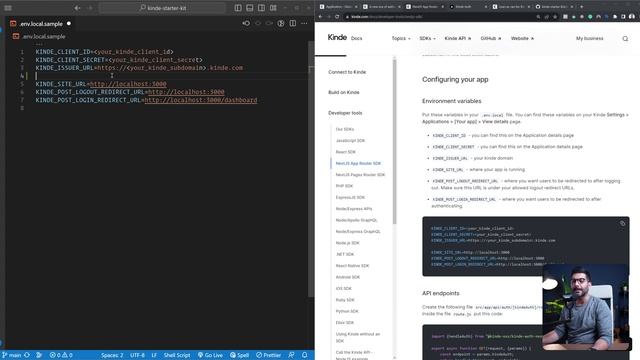Click the KINDE_ISSUER_URL line in editor
The width and height of the screenshot is (640, 360).
(x=139, y=68)
